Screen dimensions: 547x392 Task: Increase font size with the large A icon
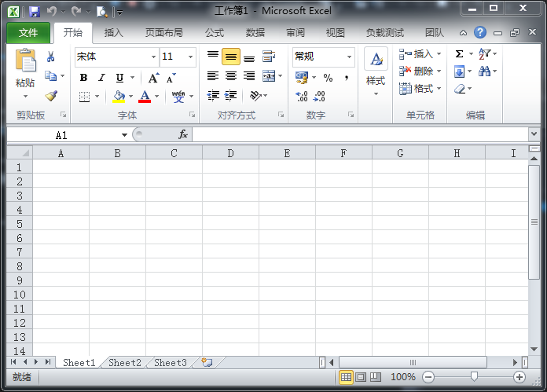click(x=153, y=78)
